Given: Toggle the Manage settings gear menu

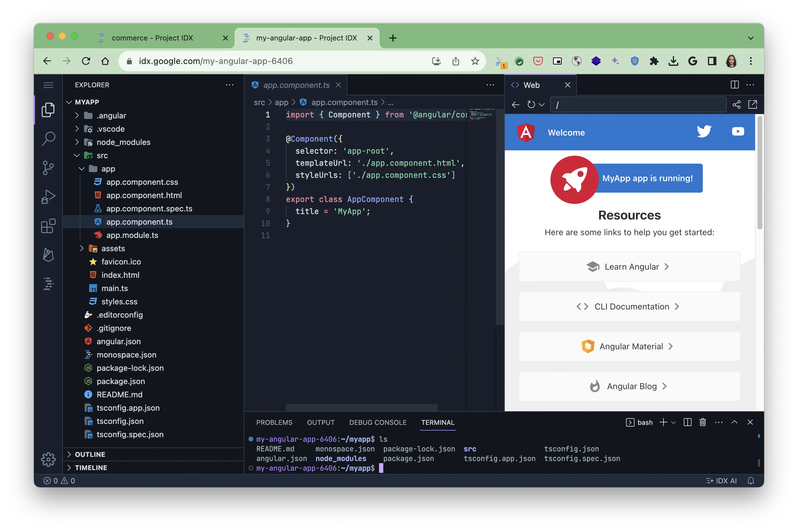Looking at the screenshot, I should [x=49, y=460].
